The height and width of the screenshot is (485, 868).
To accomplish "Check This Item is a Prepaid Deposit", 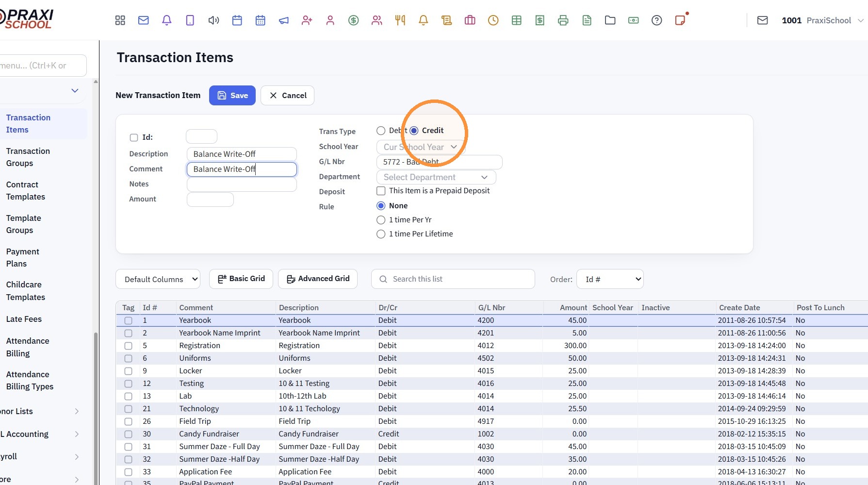I will [x=381, y=191].
